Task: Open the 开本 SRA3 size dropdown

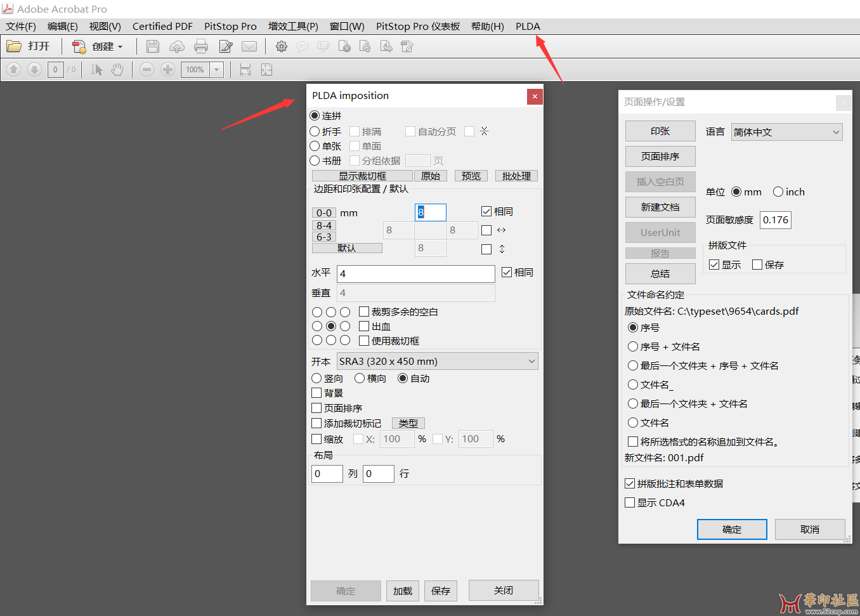Action: coord(438,361)
